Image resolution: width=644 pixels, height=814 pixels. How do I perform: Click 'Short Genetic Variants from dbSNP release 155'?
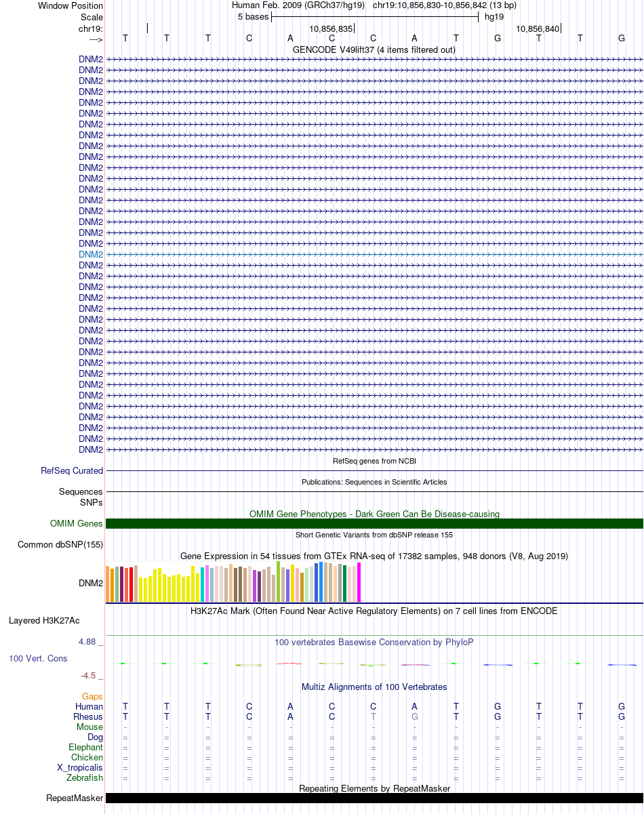[x=374, y=535]
